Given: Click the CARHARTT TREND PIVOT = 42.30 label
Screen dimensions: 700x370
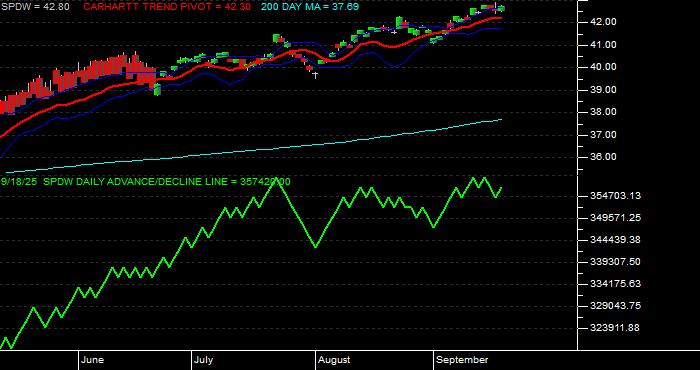Looking at the screenshot, I should pyautogui.click(x=167, y=7).
